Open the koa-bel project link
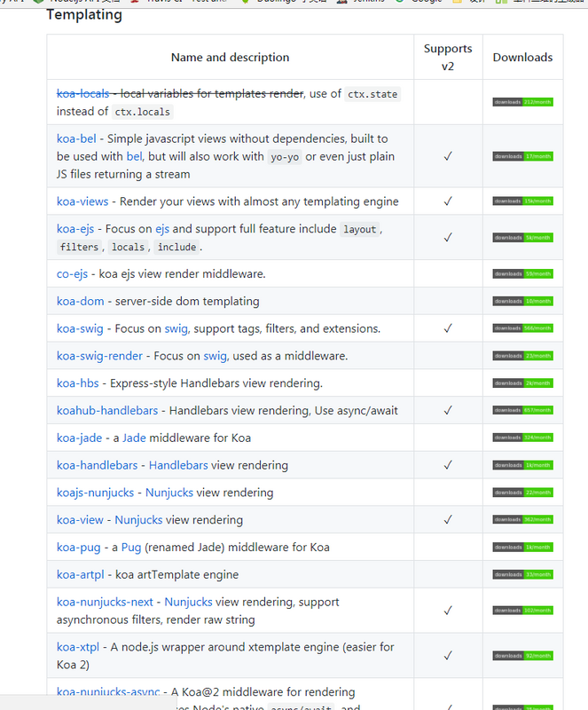This screenshot has height=710, width=588. 76,138
